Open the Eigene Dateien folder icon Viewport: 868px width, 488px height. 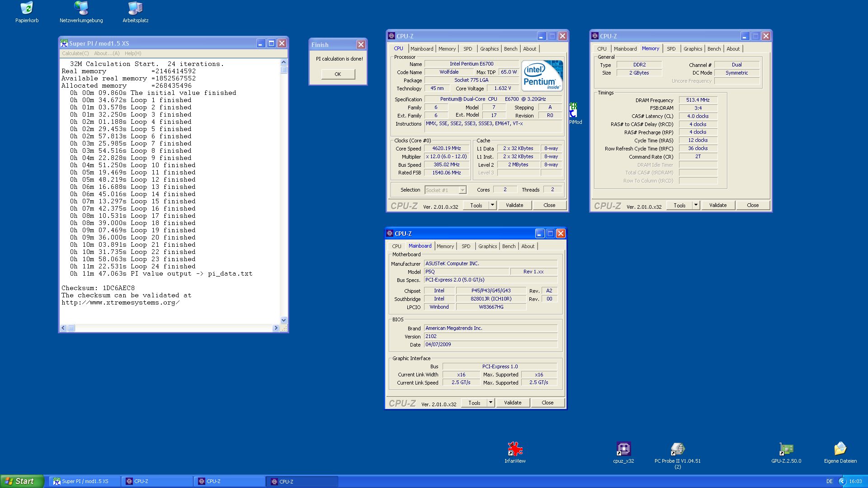(840, 453)
